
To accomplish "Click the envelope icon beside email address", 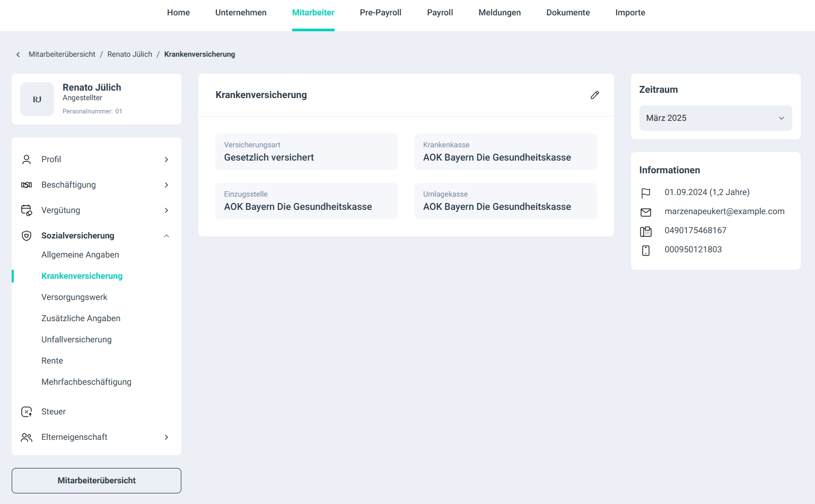I will (645, 212).
